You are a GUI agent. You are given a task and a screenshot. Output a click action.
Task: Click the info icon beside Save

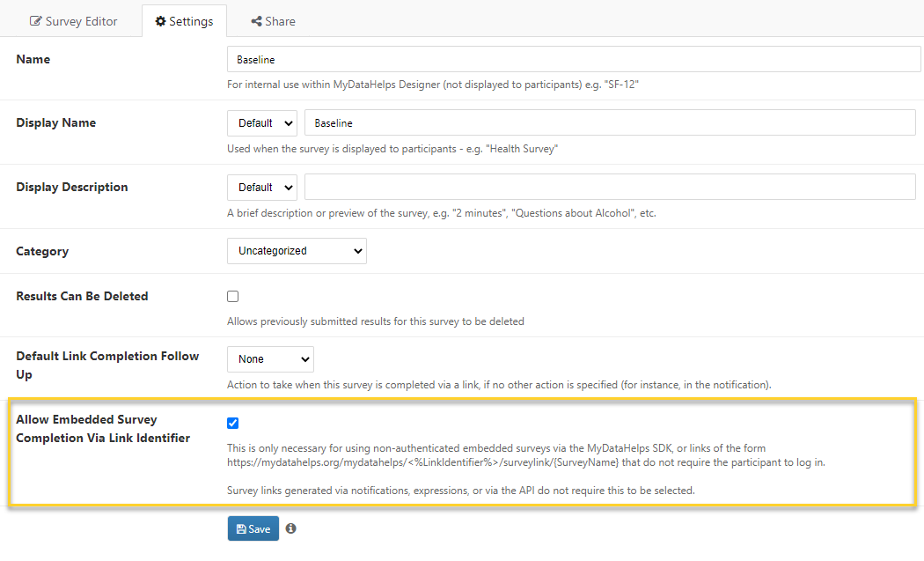point(290,528)
